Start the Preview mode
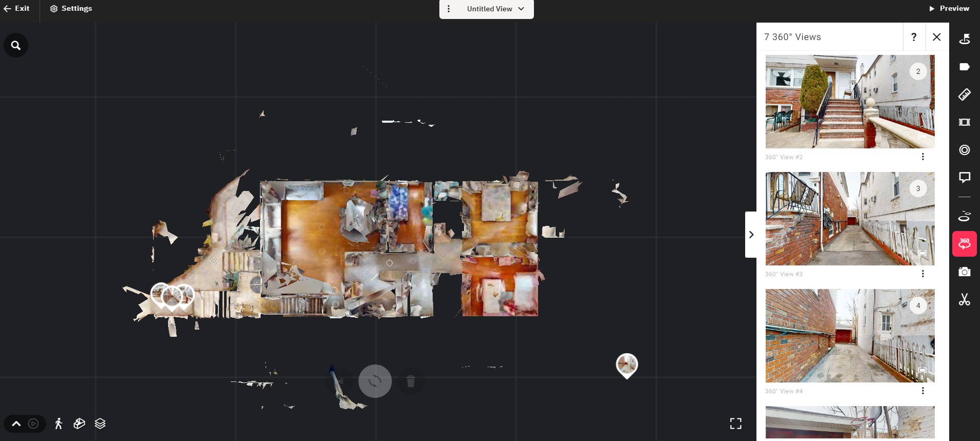Viewport: 980px width, 441px height. click(949, 9)
